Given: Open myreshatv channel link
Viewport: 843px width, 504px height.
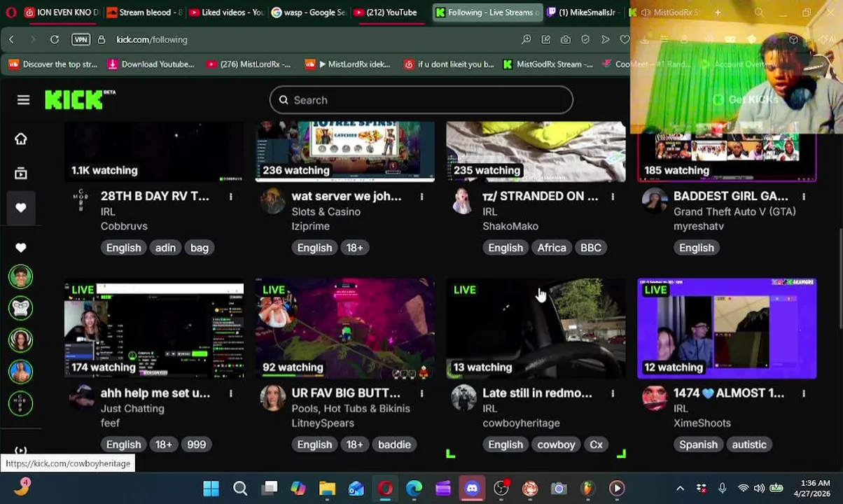Looking at the screenshot, I should point(699,226).
